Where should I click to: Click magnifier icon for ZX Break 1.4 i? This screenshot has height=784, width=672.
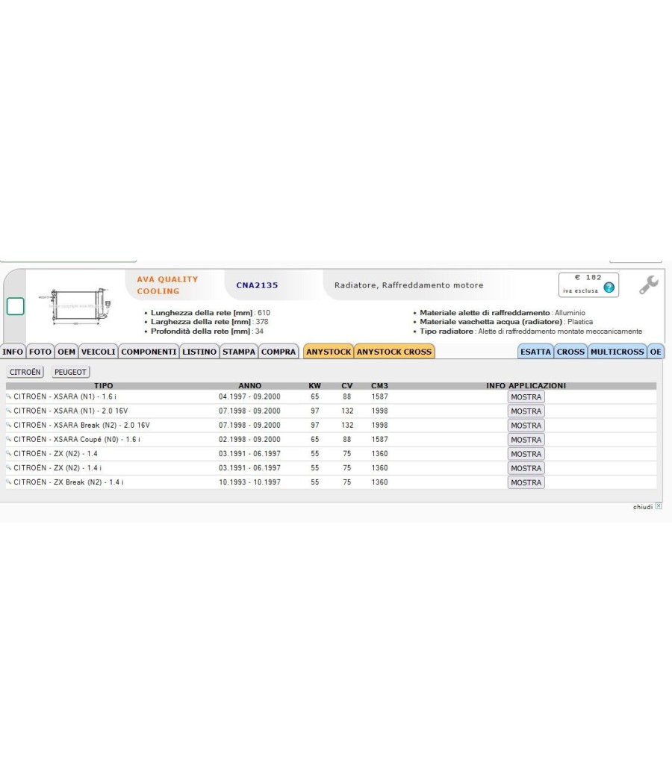tap(8, 482)
